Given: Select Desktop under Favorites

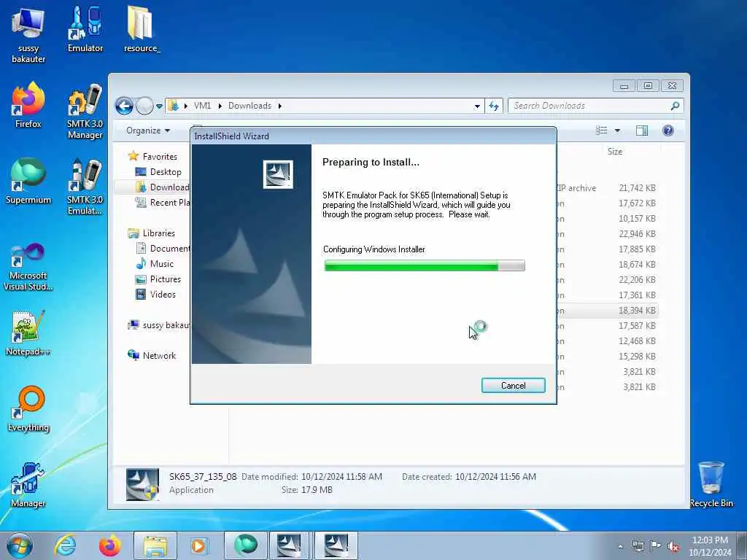Looking at the screenshot, I should point(158,171).
